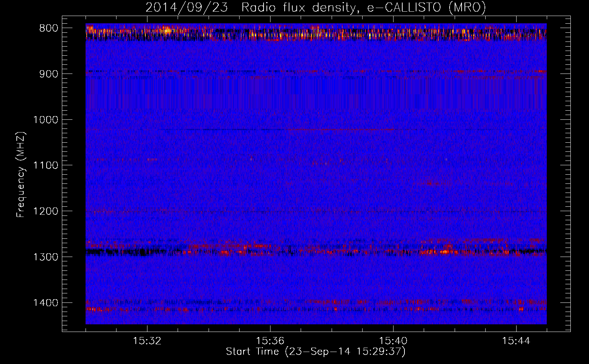Image resolution: width=589 pixels, height=364 pixels.
Task: Select the 900 frequency tick label
Action: click(x=48, y=74)
